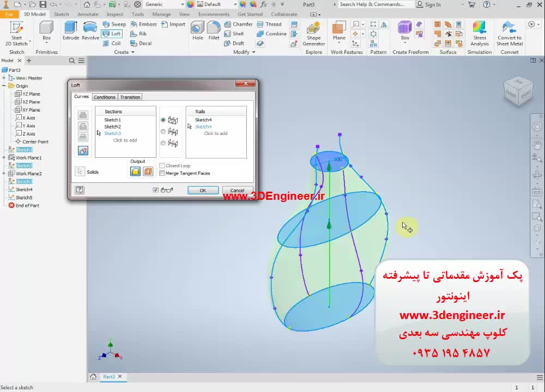
Task: Switch to the Annotate ribbon tab
Action: coord(88,14)
